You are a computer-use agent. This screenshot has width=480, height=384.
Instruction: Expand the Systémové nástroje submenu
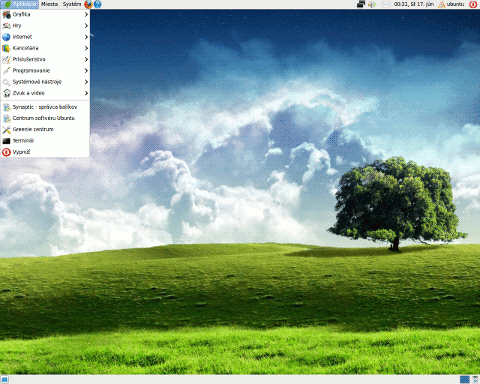click(x=45, y=82)
